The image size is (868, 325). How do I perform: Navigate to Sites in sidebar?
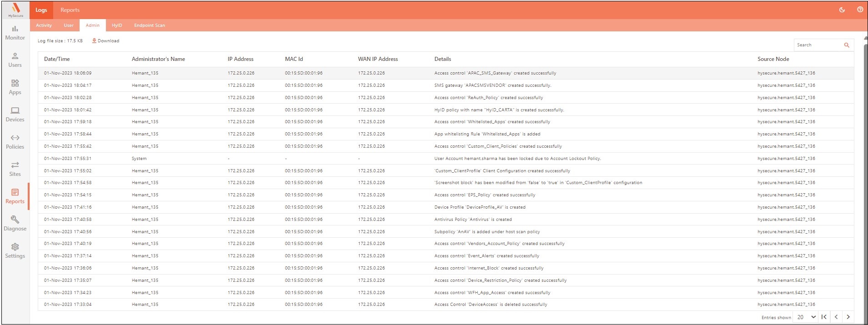pyautogui.click(x=15, y=169)
